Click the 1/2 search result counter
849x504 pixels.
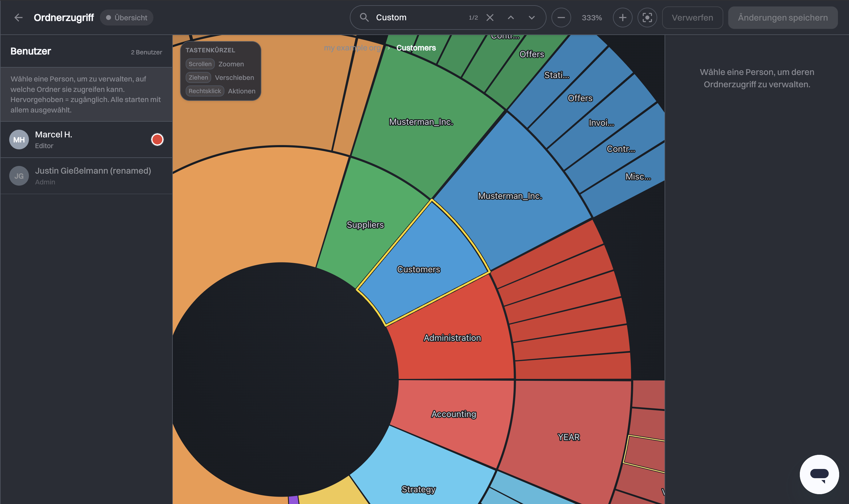tap(473, 18)
